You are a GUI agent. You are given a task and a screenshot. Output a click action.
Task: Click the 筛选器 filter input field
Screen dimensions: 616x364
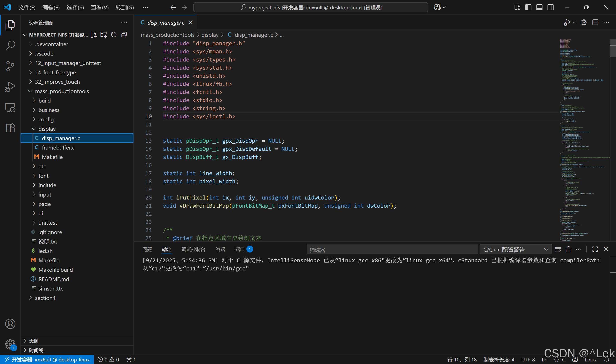392,250
